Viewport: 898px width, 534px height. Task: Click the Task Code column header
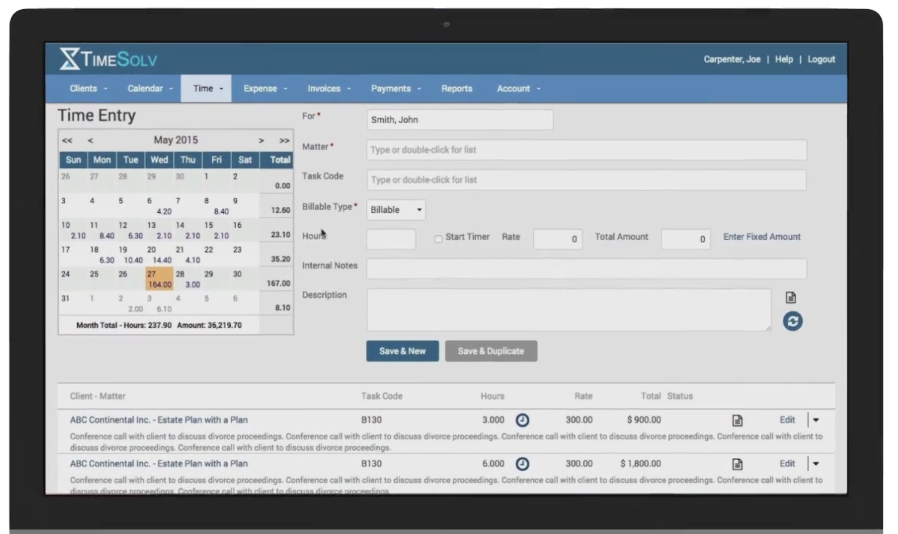pos(381,396)
